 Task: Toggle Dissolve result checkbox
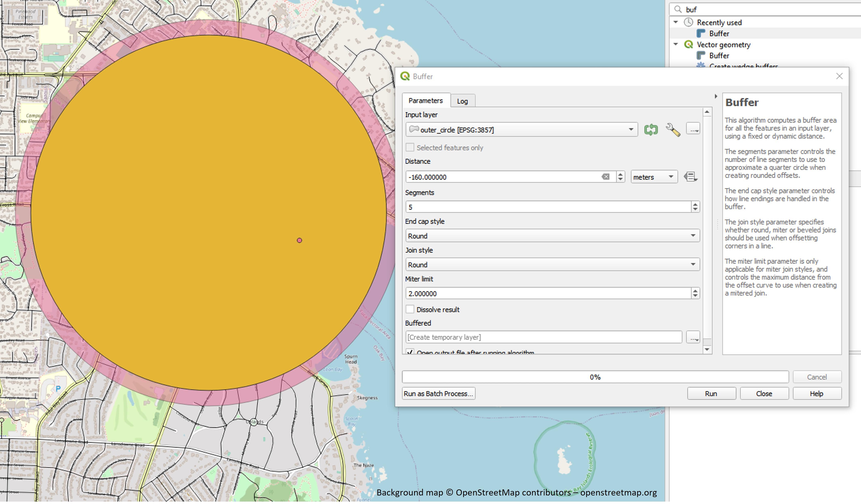tap(410, 309)
